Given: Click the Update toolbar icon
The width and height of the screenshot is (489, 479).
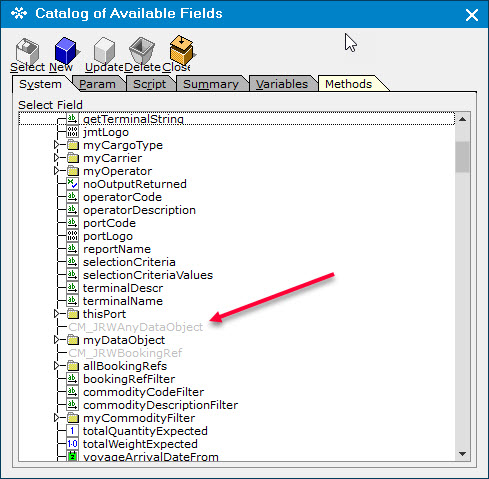Looking at the screenshot, I should pyautogui.click(x=104, y=50).
